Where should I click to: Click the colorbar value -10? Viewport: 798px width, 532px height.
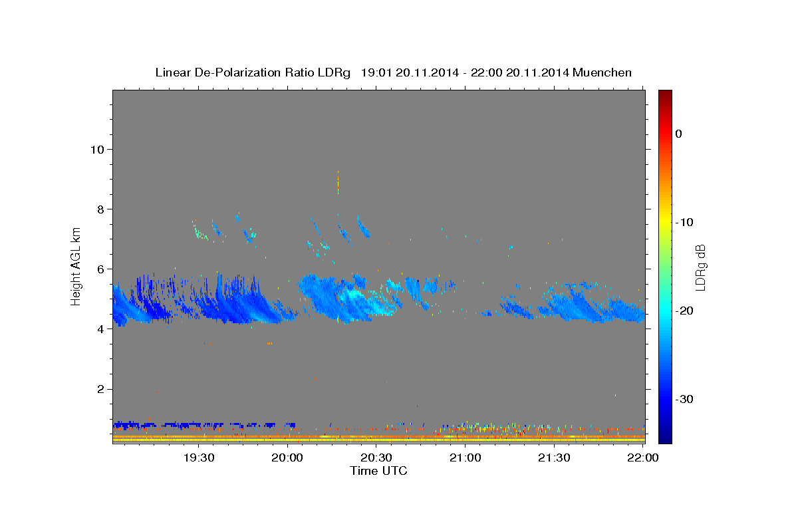(x=685, y=222)
